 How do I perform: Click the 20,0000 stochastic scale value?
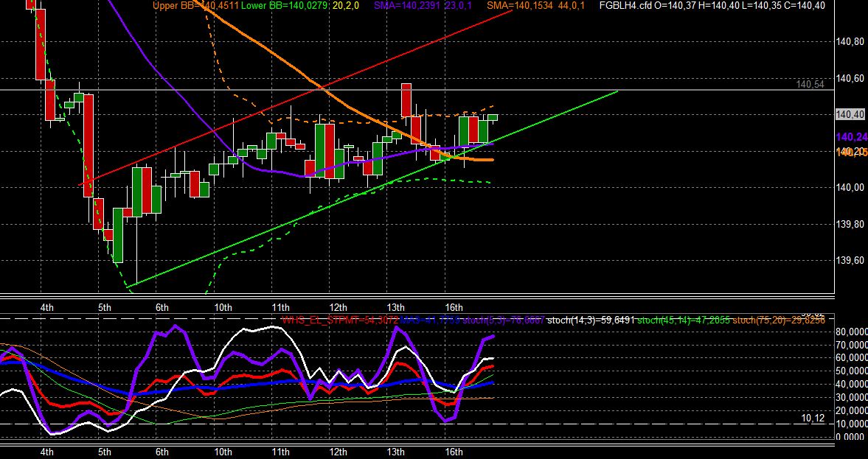(851, 411)
